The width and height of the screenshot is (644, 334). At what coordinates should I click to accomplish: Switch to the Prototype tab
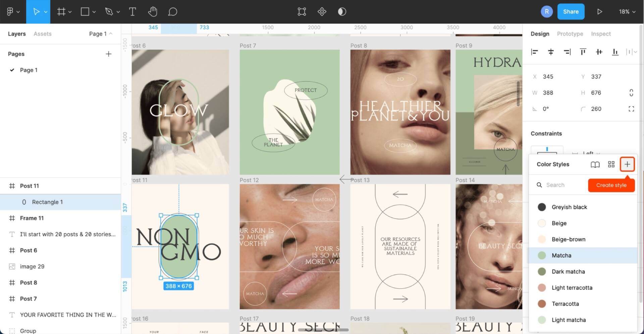[x=570, y=34]
